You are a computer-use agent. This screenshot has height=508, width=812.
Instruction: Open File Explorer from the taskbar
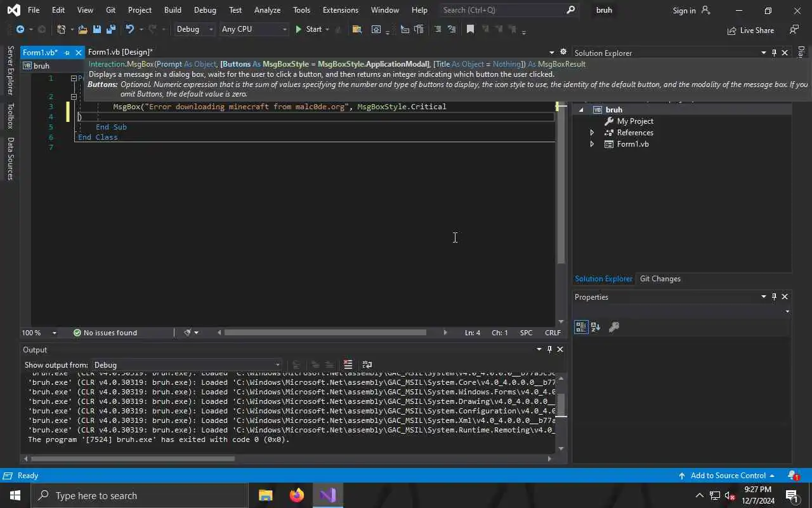tap(265, 495)
